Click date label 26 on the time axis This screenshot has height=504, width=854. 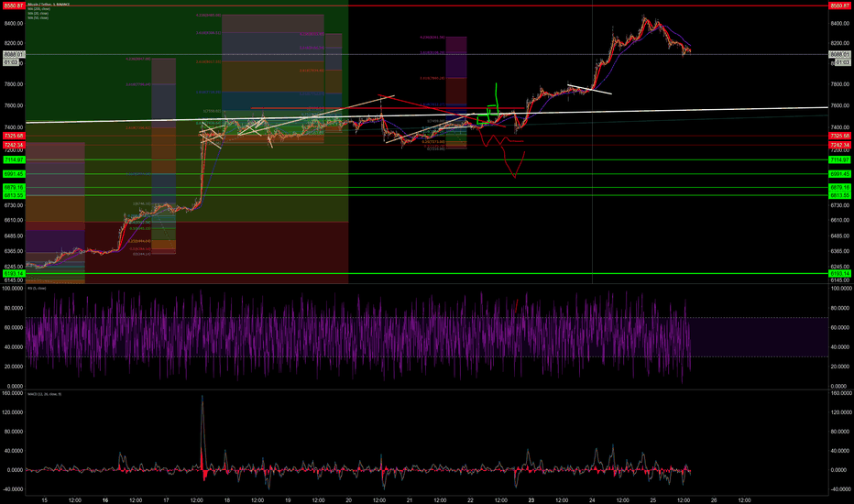[x=714, y=499]
